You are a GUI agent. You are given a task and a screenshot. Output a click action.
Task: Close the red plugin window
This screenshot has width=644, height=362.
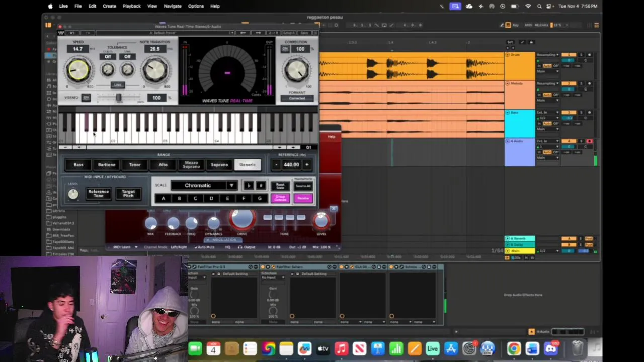pos(333,208)
